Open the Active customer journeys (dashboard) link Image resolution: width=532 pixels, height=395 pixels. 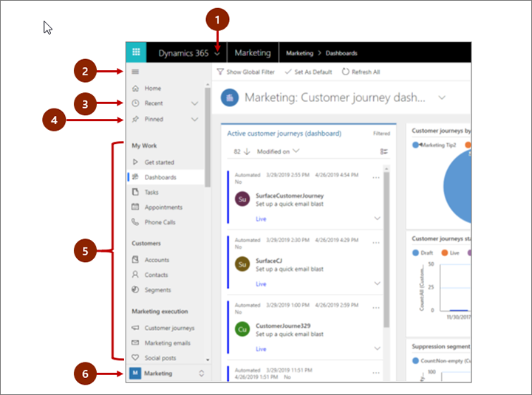[284, 133]
